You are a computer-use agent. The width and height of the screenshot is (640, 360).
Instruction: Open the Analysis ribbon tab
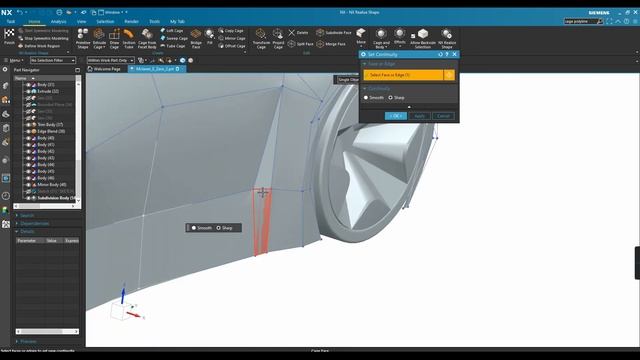(x=58, y=21)
